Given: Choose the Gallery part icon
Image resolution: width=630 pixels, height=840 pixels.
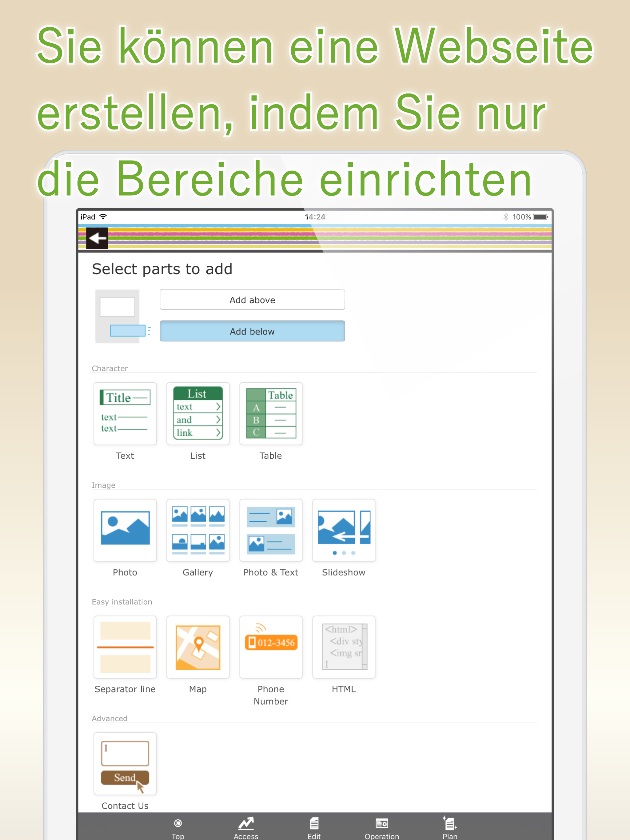Looking at the screenshot, I should [x=197, y=530].
